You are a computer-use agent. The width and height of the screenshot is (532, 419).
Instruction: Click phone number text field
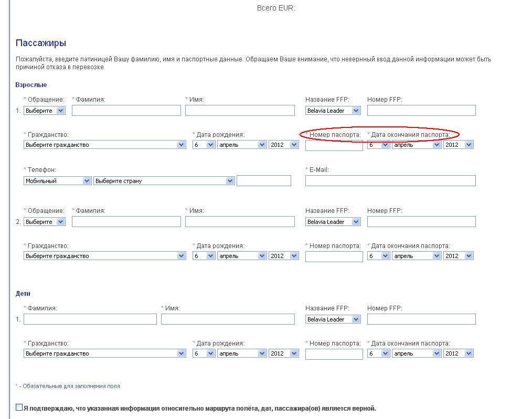coord(263,181)
